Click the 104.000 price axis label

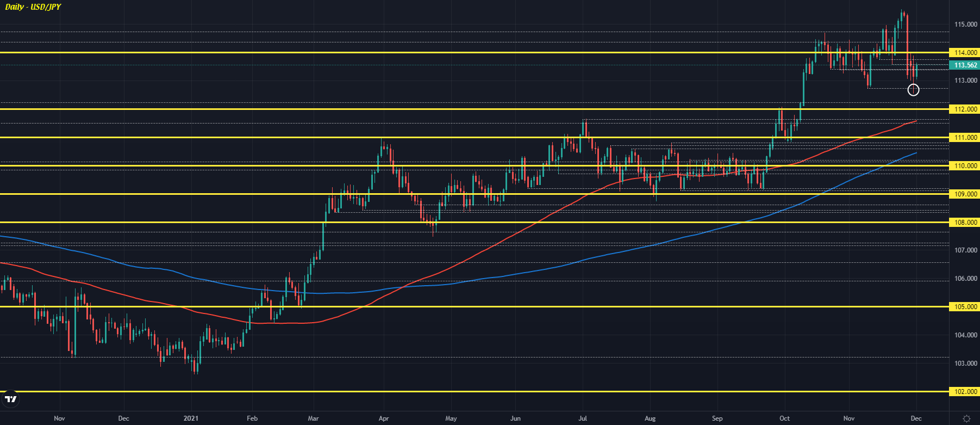[x=966, y=335]
